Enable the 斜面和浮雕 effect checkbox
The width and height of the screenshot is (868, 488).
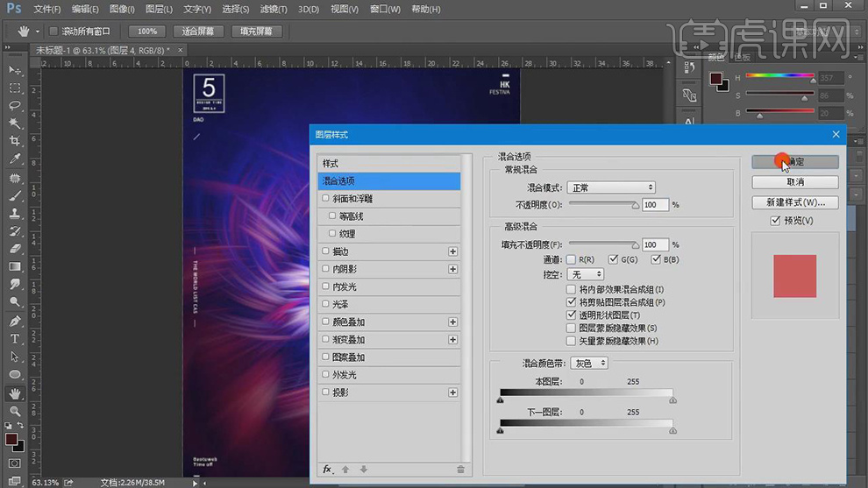[326, 199]
